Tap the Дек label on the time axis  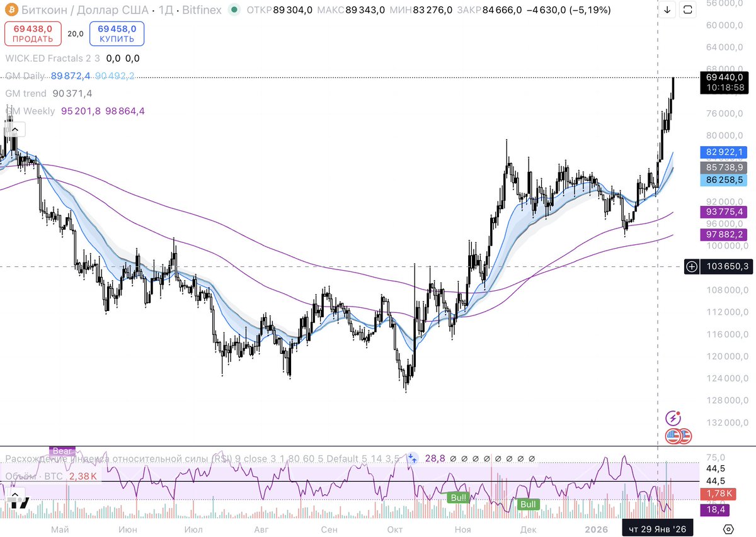point(528,529)
